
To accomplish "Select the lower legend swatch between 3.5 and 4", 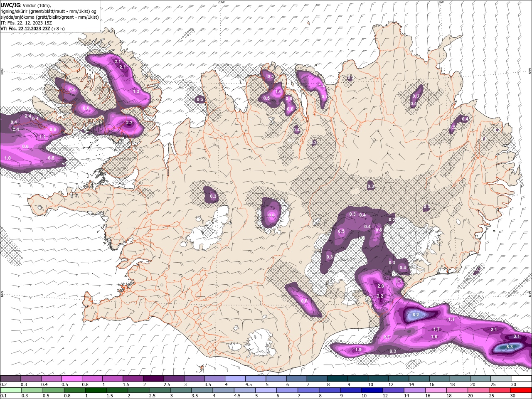I will [x=202, y=390].
